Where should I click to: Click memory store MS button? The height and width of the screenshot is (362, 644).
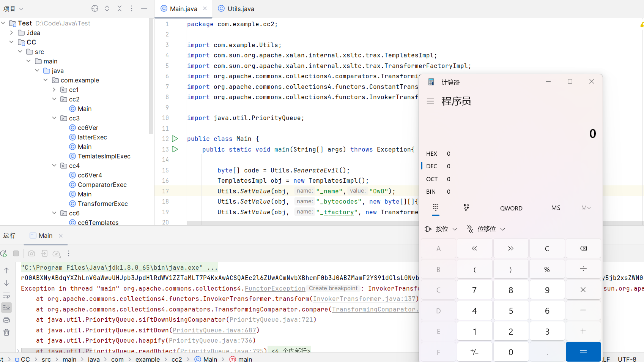pos(556,208)
